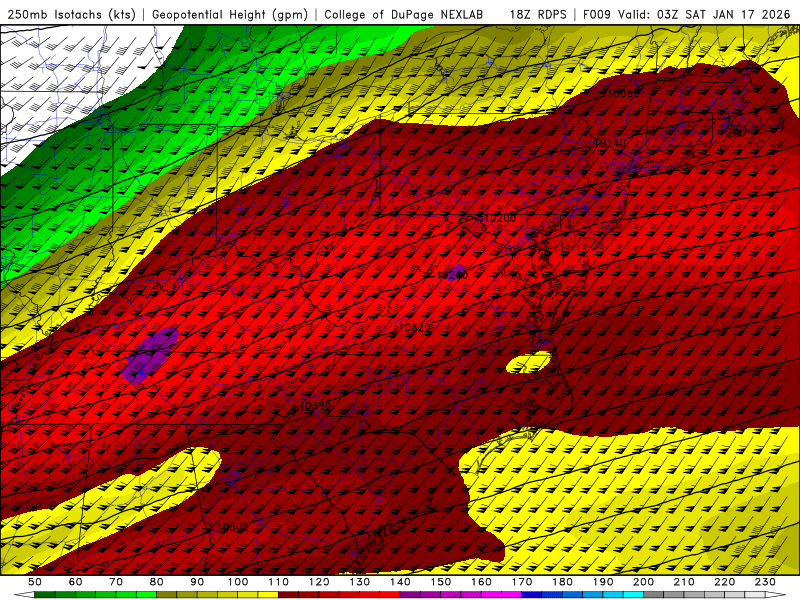Click the 190 value on the color scale
This screenshot has width=800, height=600.
point(603,582)
